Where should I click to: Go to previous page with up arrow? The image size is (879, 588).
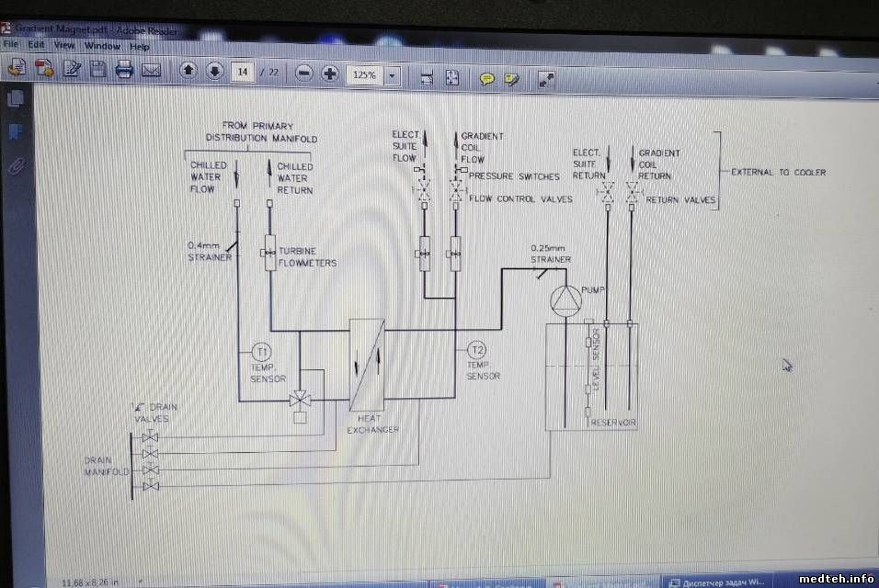[x=188, y=71]
